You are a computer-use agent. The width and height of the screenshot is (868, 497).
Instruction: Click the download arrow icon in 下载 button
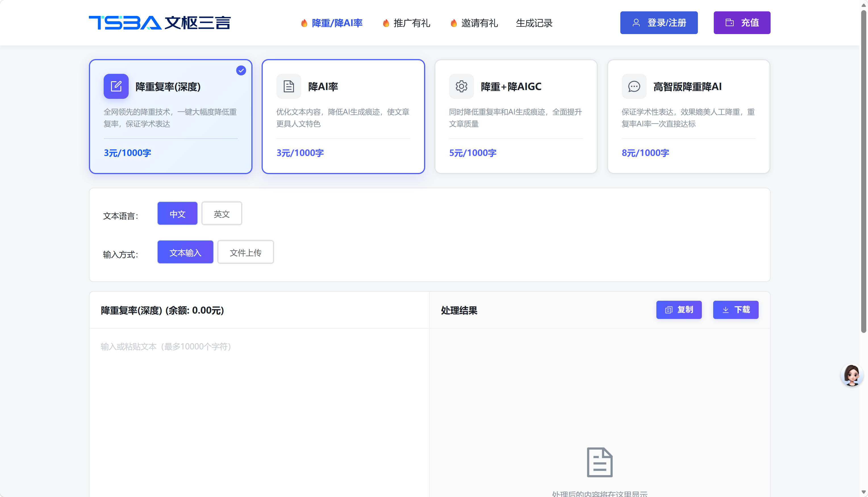725,310
